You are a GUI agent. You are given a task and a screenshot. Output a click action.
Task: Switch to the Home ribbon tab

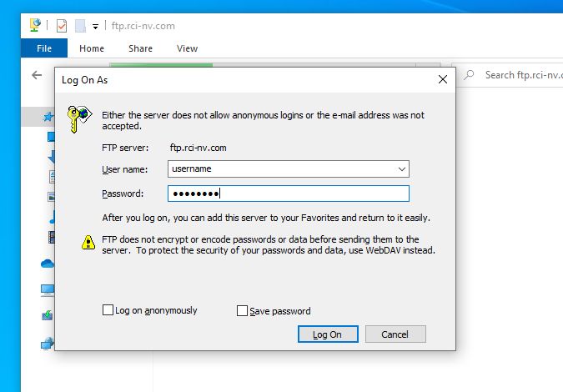(x=92, y=48)
